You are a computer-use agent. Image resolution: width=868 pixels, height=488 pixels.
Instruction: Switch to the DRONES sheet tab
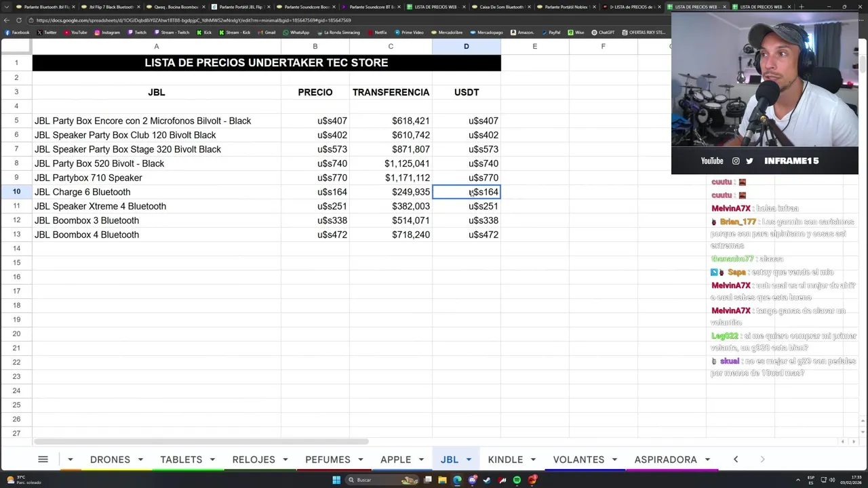(x=110, y=460)
